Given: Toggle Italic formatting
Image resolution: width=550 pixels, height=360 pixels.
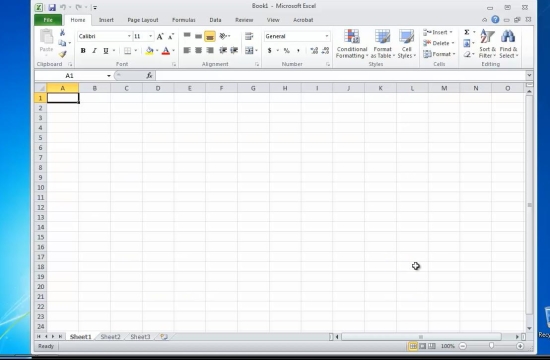Looking at the screenshot, I should tap(94, 51).
